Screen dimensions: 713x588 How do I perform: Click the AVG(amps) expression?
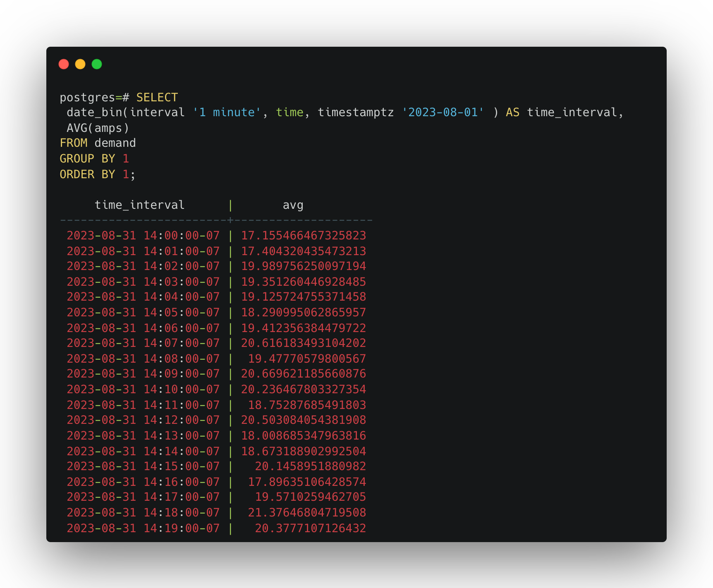point(98,128)
